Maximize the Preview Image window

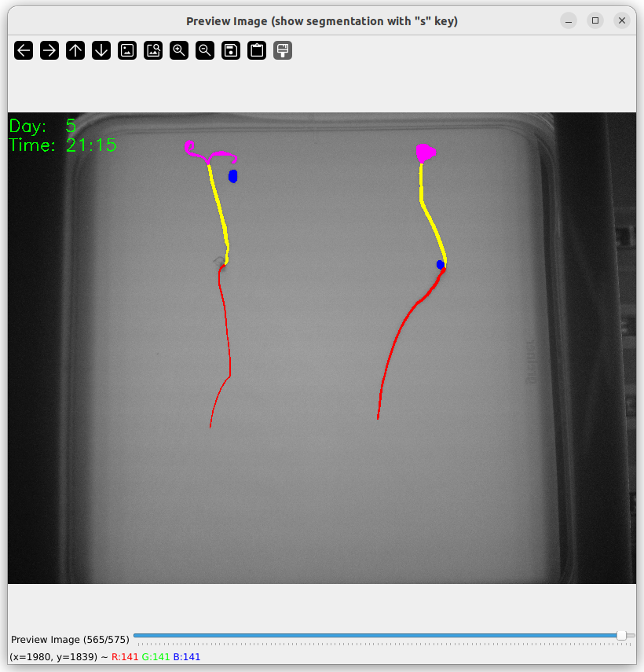[x=595, y=21]
